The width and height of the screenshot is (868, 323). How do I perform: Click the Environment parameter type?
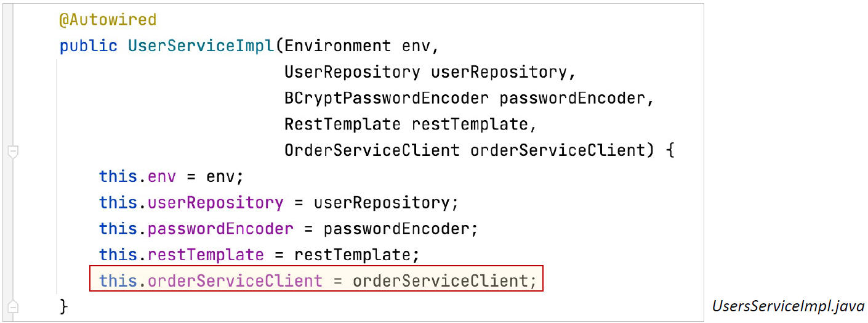click(x=338, y=46)
